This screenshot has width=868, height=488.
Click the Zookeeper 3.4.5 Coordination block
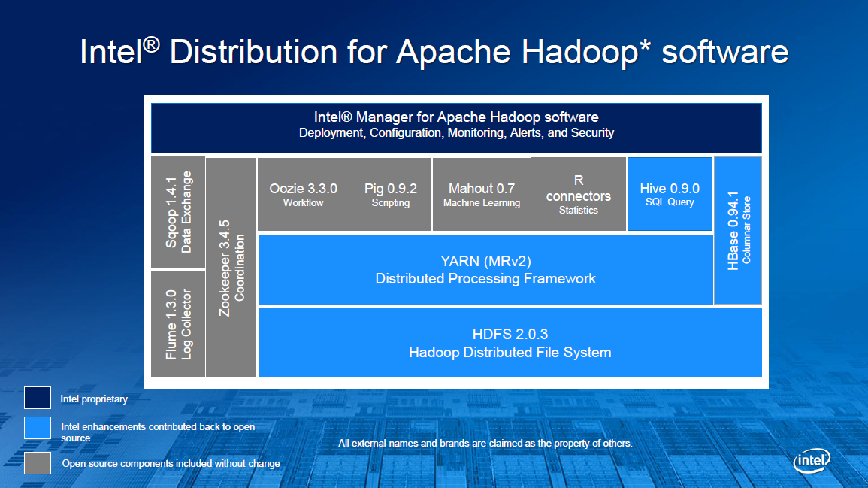tap(231, 268)
